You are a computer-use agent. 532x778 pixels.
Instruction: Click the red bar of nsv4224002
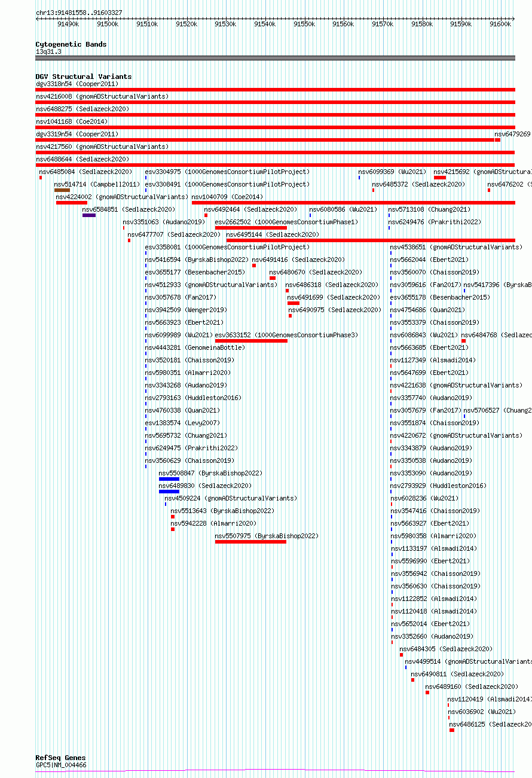(x=72, y=203)
